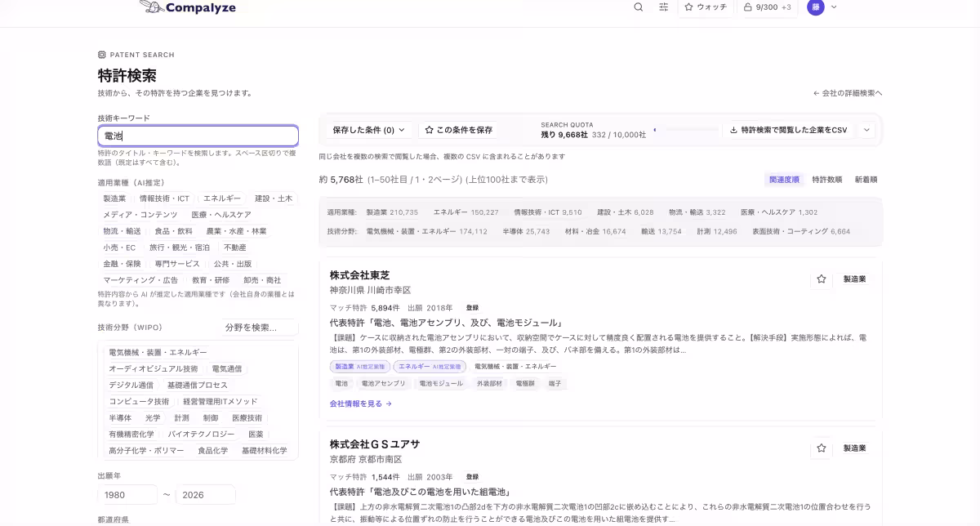980x526 pixels.
Task: Save this condition with この条件を保存
Action: coord(458,130)
